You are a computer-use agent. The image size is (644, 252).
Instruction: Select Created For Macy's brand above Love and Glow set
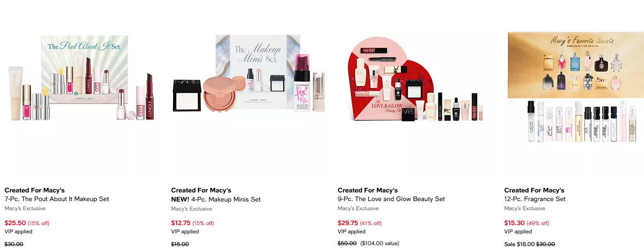(x=368, y=190)
